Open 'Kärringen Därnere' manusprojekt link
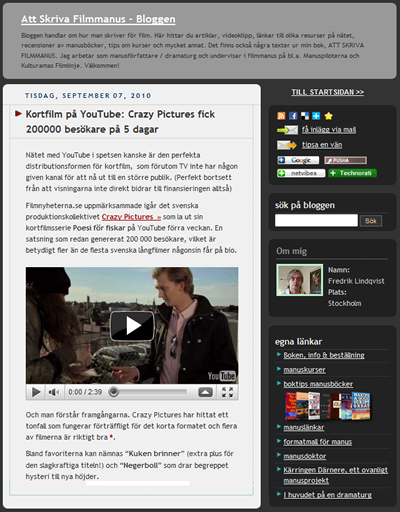The height and width of the screenshot is (512, 400). (x=335, y=475)
